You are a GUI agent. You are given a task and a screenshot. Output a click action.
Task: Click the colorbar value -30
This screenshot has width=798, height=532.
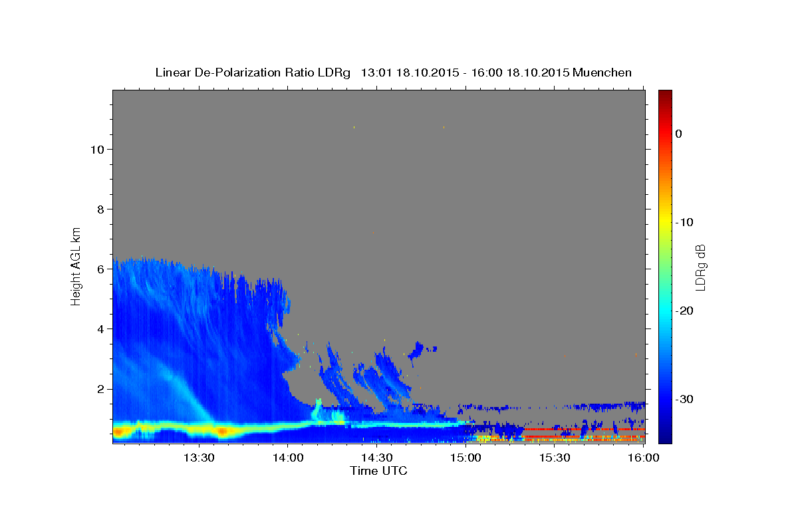coord(684,399)
